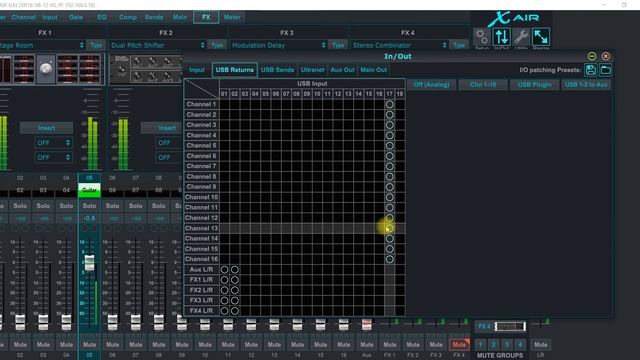640x360 pixels.
Task: Click the FX 1 Insert button
Action: point(47,128)
